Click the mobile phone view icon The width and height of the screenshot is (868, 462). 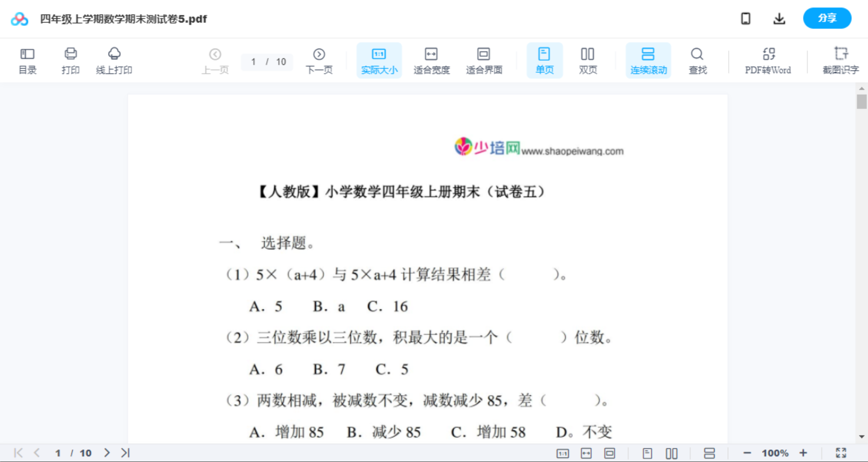[x=746, y=18]
